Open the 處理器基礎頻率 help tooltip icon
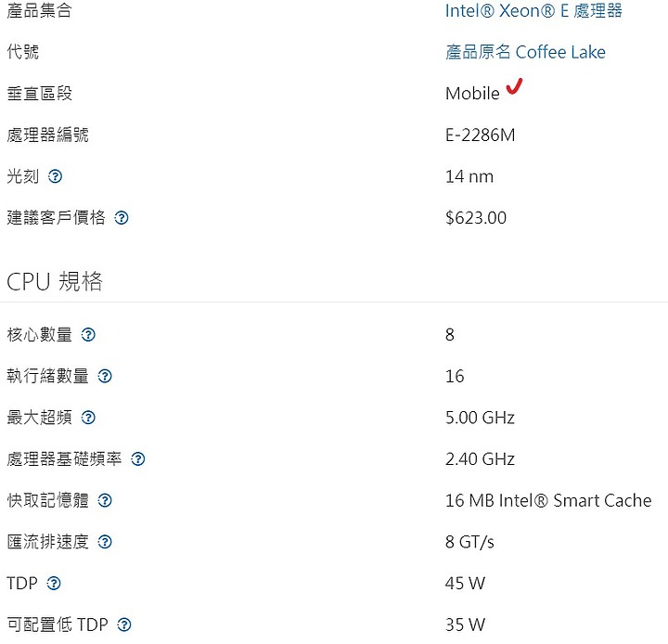Image resolution: width=668 pixels, height=644 pixels. (138, 459)
